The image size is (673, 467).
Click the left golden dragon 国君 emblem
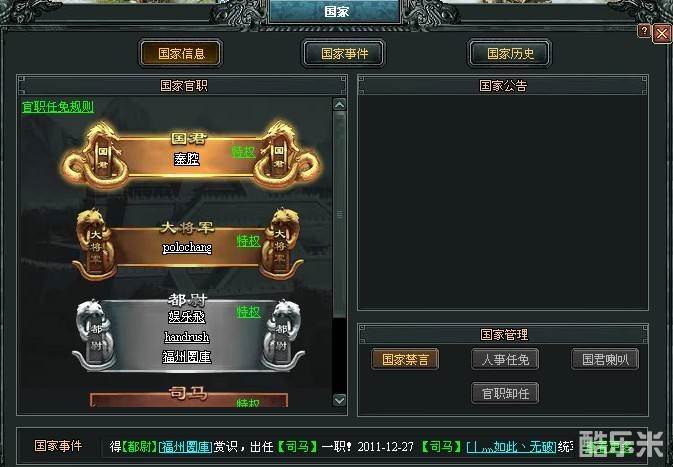pyautogui.click(x=95, y=156)
